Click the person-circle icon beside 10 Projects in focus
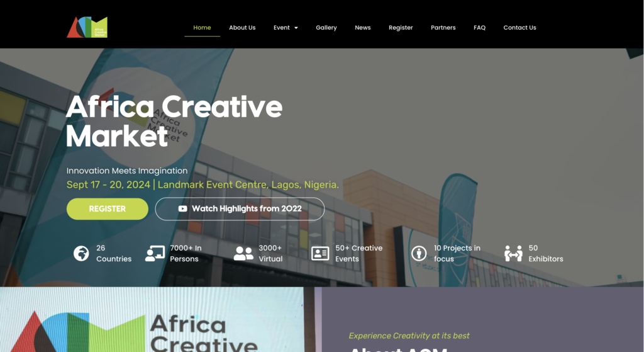 click(419, 253)
